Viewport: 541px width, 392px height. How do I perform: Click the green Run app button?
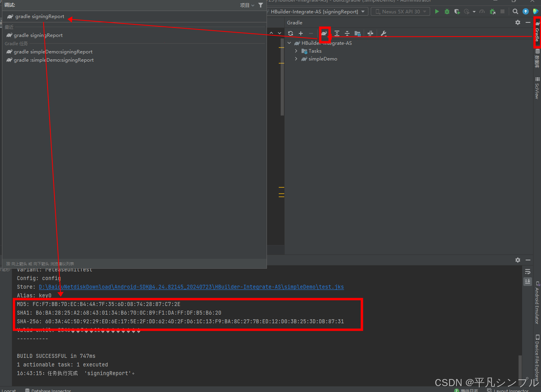437,11
